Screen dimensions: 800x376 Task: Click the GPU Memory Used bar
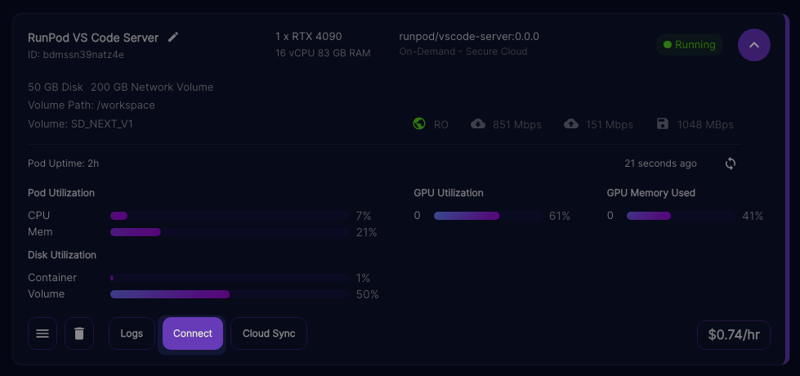(681, 216)
